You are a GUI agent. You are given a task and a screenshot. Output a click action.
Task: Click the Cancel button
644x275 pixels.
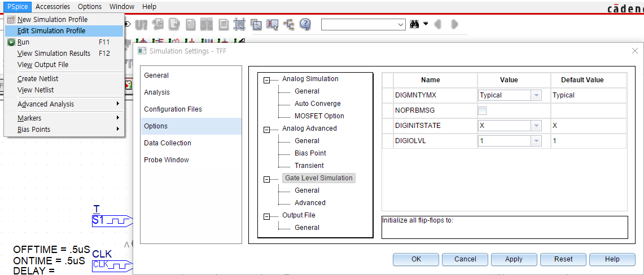pos(465,259)
